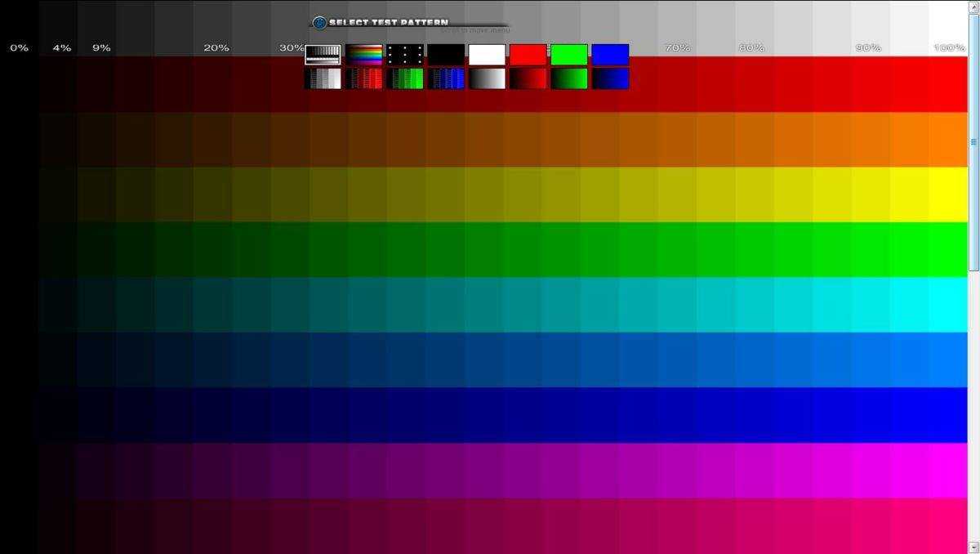Choose the blue stepped bars pattern

click(446, 78)
